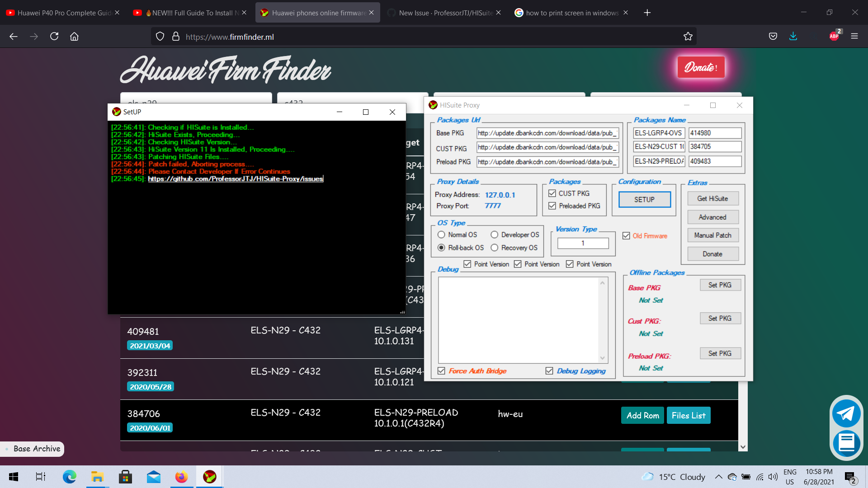The image size is (868, 488).
Task: Open Telegram via the floating Telegram icon
Action: click(846, 413)
